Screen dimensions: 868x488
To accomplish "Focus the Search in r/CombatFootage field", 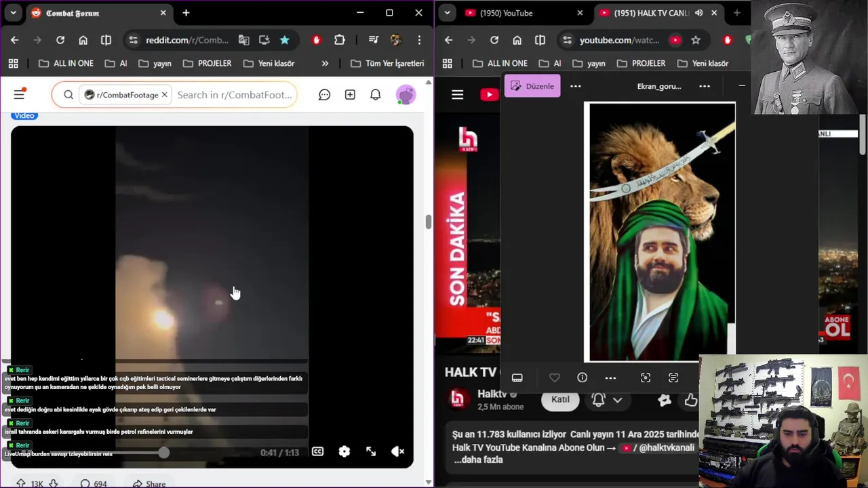I will [x=235, y=95].
